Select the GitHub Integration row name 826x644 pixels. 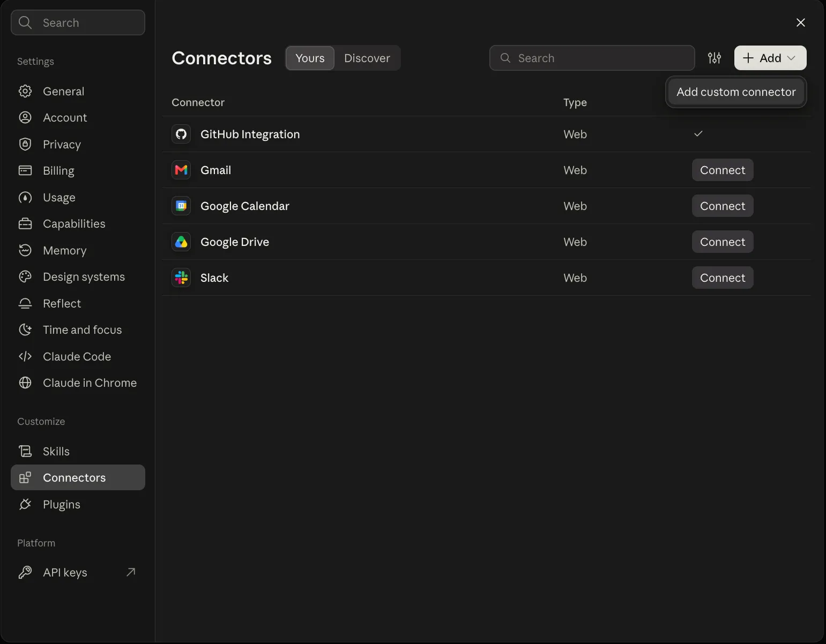pyautogui.click(x=250, y=134)
